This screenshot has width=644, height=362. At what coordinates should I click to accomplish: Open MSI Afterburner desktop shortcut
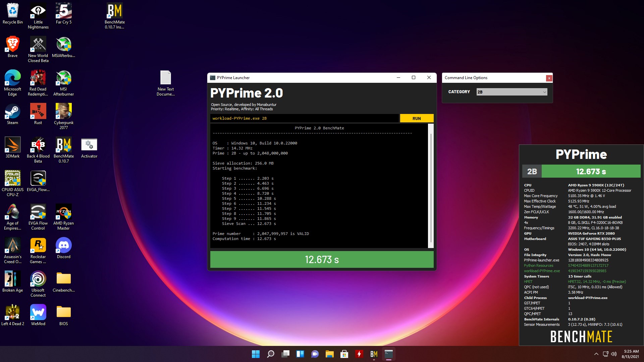click(x=64, y=83)
